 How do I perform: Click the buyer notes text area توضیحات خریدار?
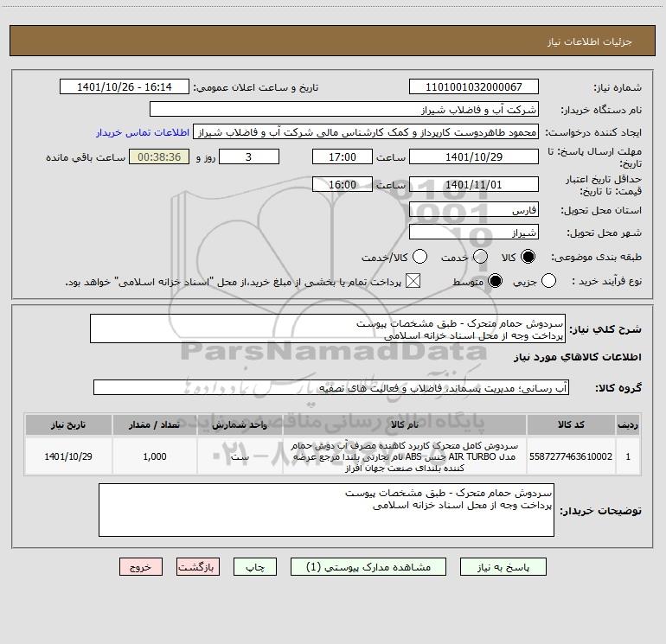(326, 510)
